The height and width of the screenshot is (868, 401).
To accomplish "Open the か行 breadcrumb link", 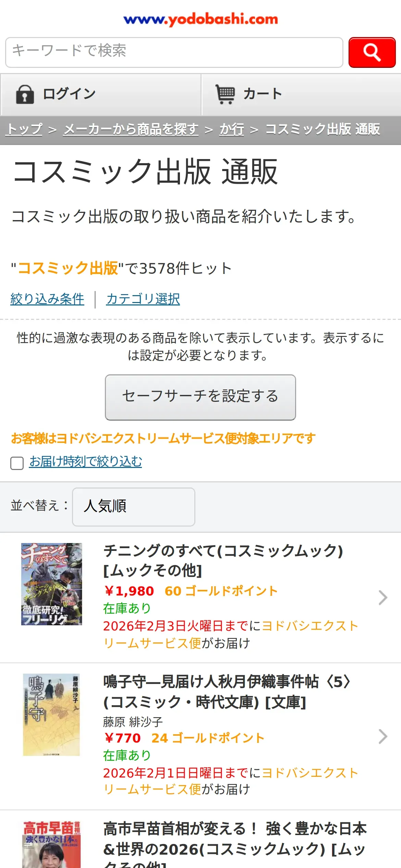I will click(x=232, y=129).
